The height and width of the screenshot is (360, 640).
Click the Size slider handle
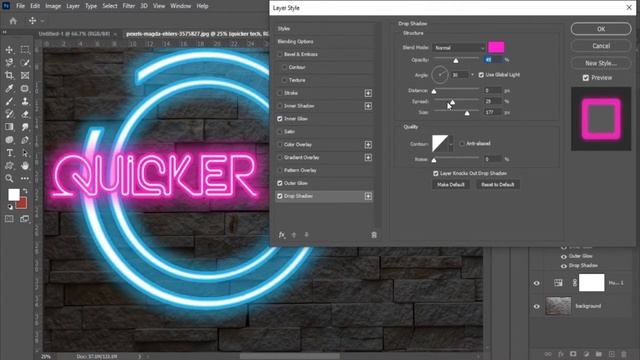coord(467,113)
